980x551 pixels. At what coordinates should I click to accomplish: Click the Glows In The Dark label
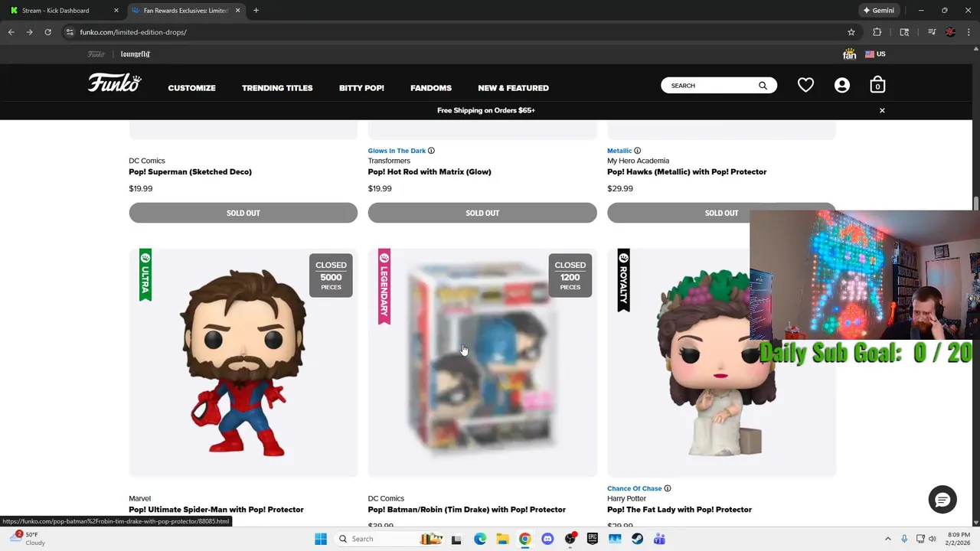click(x=397, y=151)
